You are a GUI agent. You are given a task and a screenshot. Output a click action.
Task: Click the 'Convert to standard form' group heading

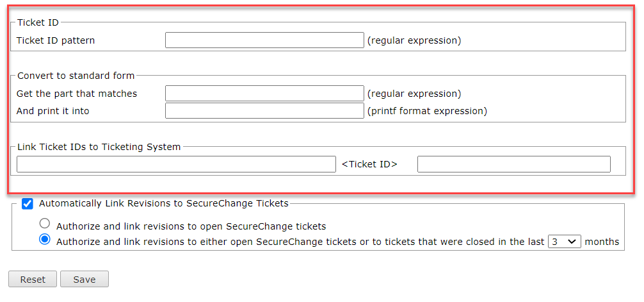coord(76,76)
